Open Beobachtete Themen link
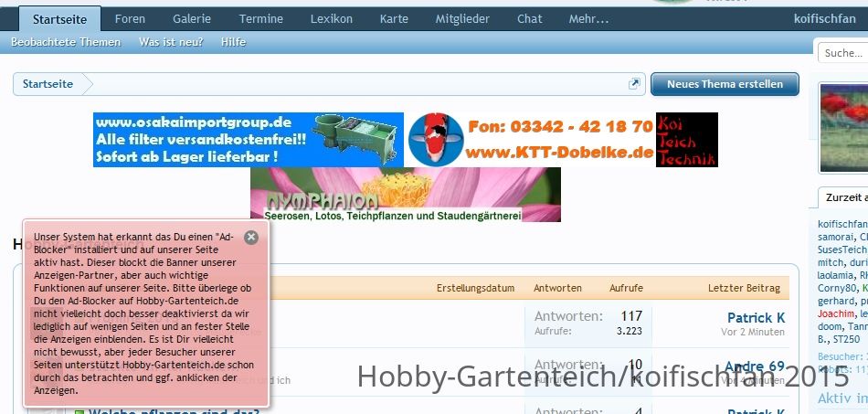The height and width of the screenshot is (414, 868). click(66, 42)
